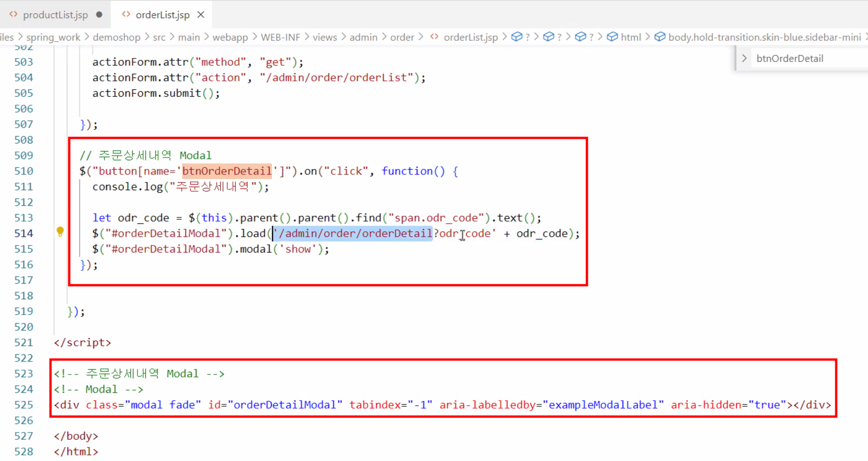Click the second unknown symbol cube breadcrumb

coord(549,36)
